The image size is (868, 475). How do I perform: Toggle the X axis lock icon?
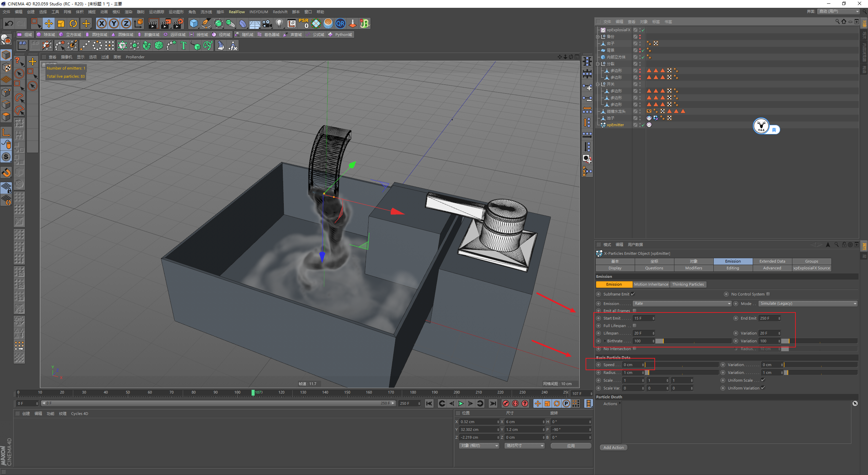(x=101, y=23)
